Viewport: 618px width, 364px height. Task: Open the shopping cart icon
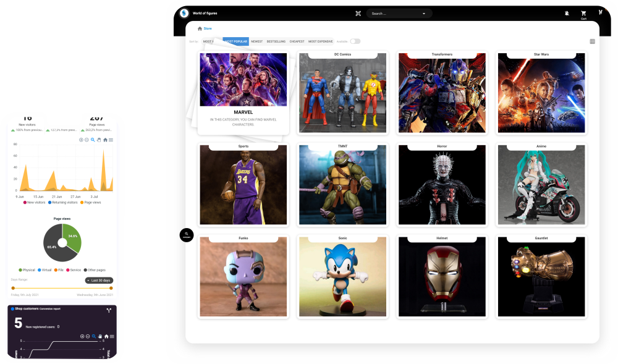click(583, 14)
